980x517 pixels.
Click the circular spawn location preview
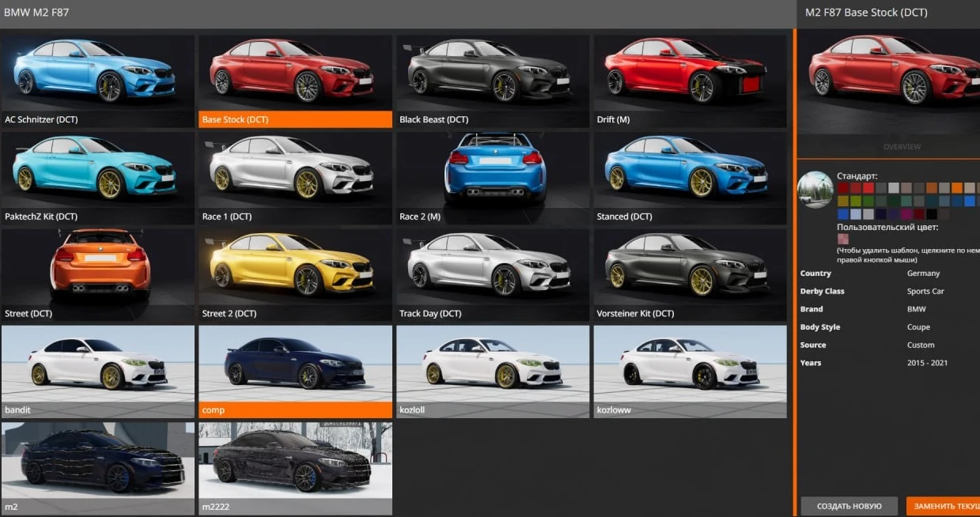tap(815, 191)
